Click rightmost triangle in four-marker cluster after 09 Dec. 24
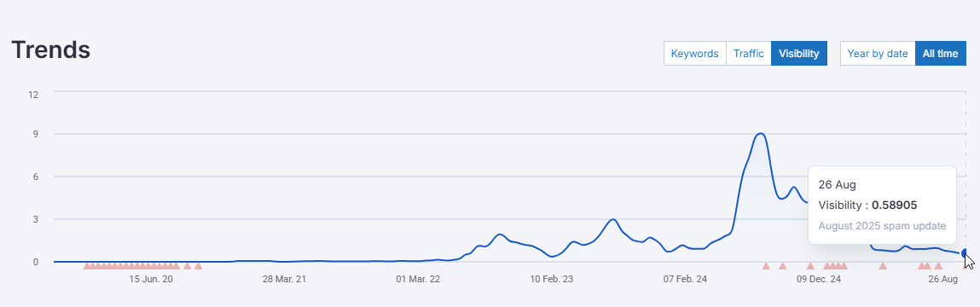This screenshot has height=307, width=980. [x=844, y=266]
